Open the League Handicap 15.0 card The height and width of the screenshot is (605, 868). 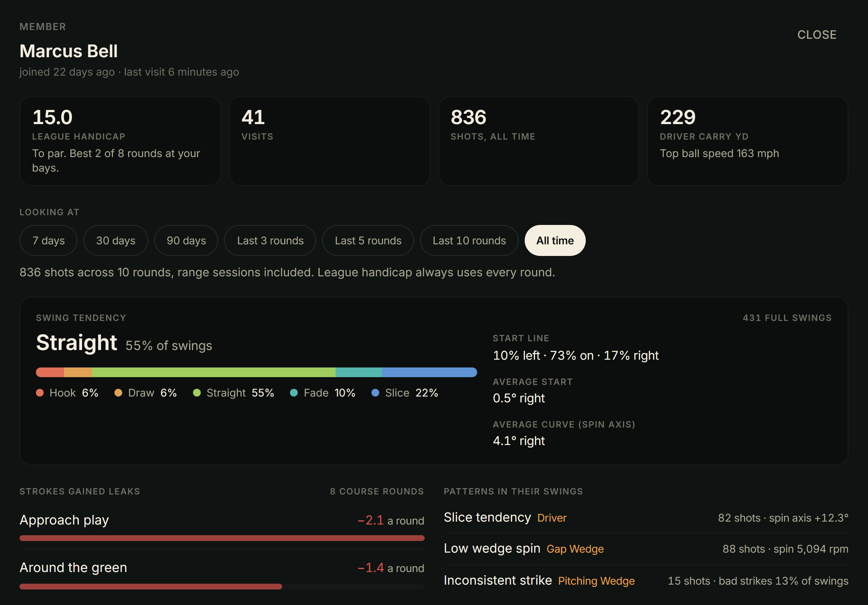[x=120, y=141]
